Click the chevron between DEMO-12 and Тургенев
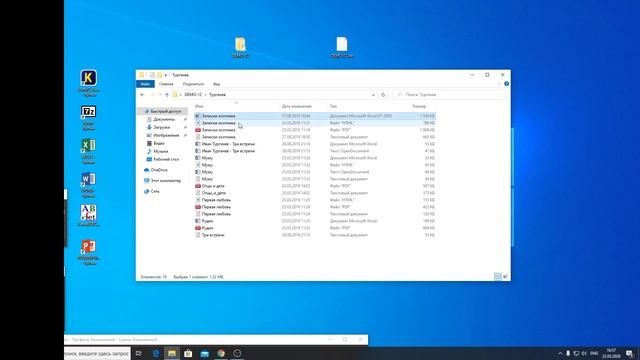This screenshot has height=360, width=640. (205, 95)
